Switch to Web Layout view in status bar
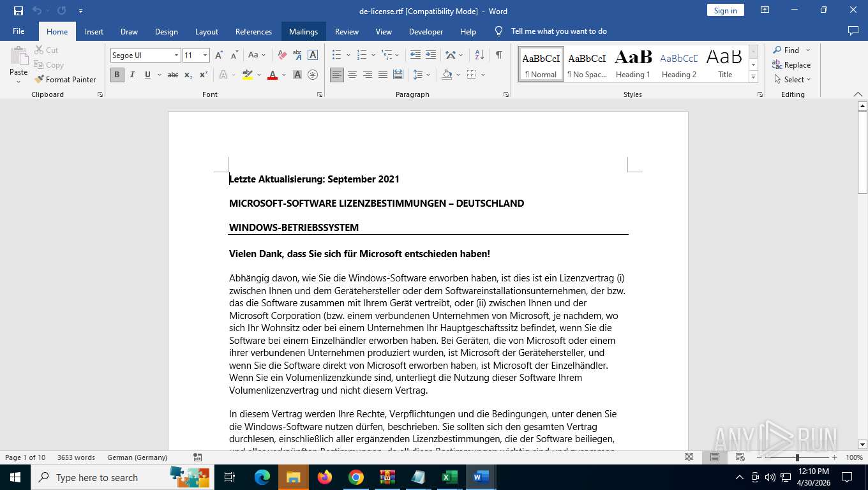Screen dimensions: 868x490 [740, 457]
